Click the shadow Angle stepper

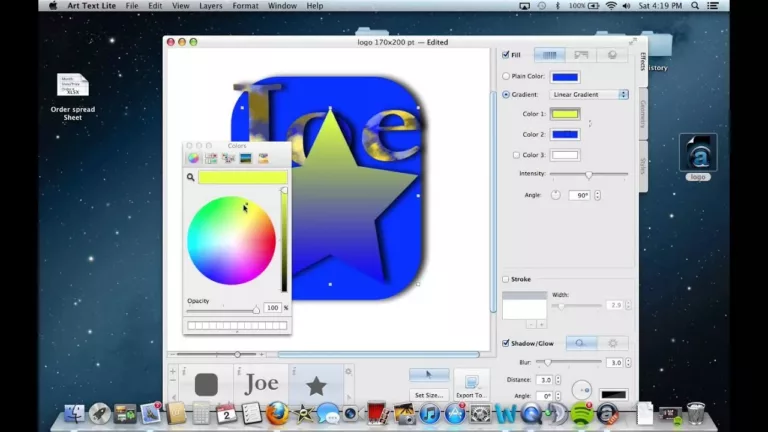(x=558, y=396)
